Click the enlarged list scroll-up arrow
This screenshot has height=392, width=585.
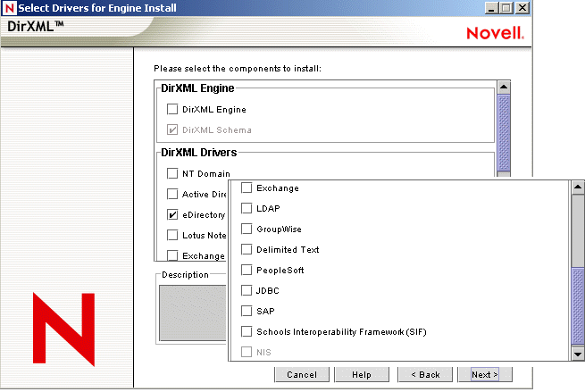(x=578, y=188)
